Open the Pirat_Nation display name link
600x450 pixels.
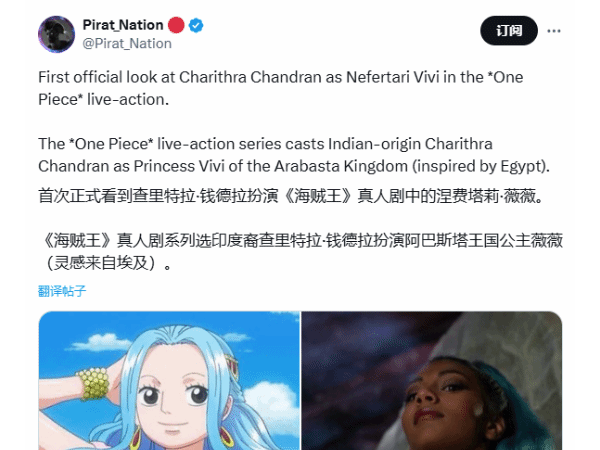click(123, 25)
